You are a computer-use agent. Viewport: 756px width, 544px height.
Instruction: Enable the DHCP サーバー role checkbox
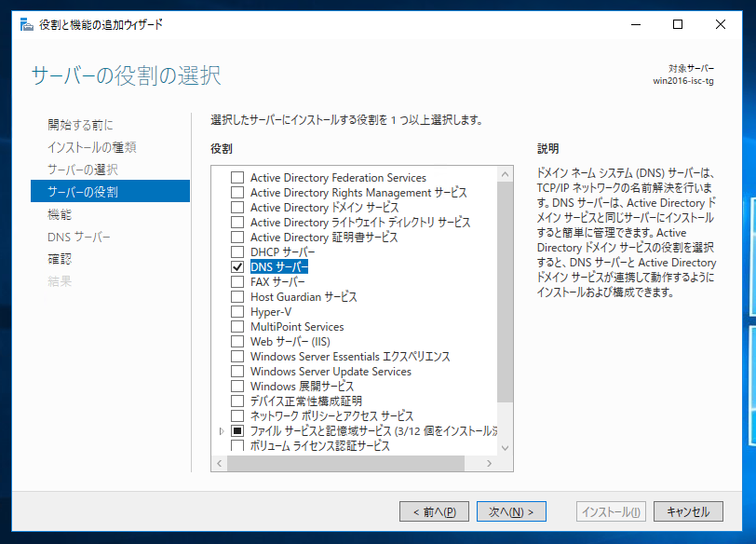[237, 252]
